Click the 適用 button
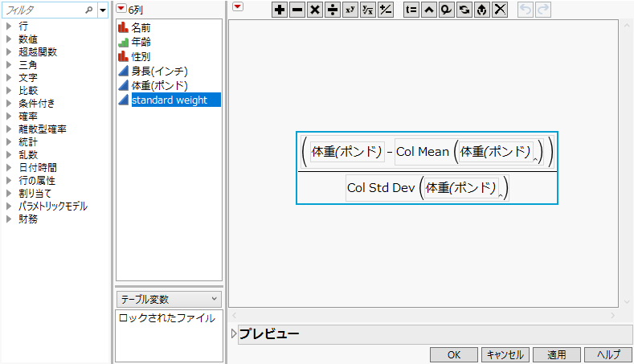The width and height of the screenshot is (634, 364). (557, 355)
